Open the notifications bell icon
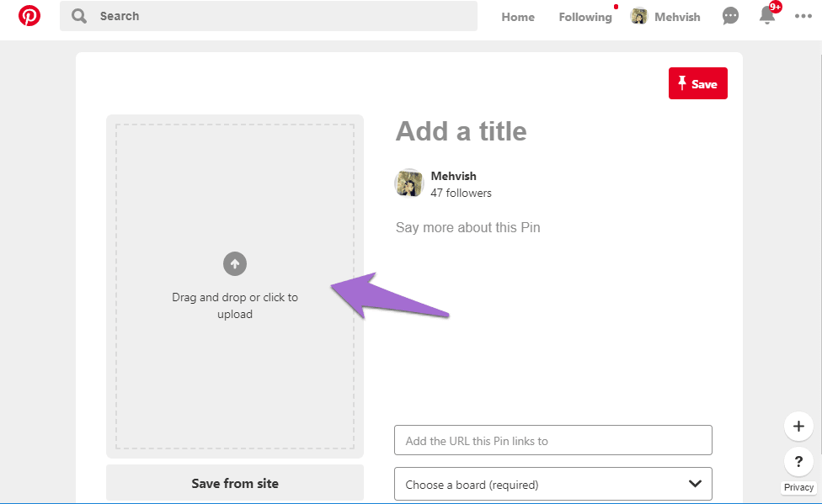 [767, 16]
